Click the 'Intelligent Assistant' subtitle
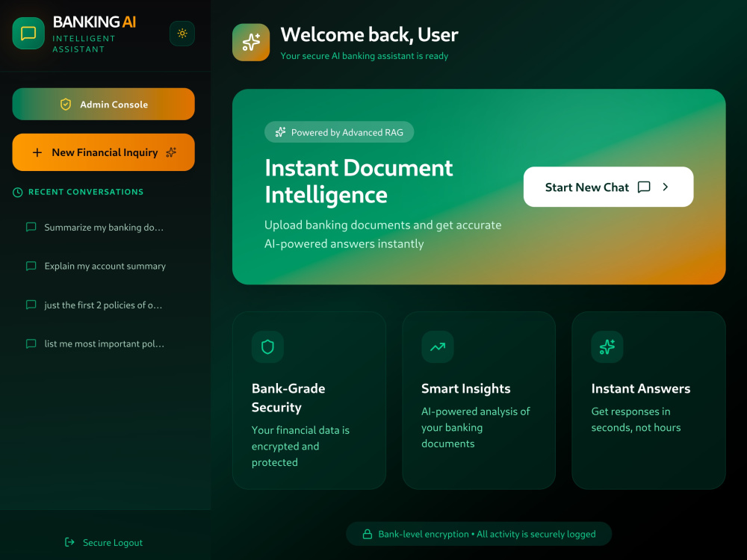The image size is (747, 560). pyautogui.click(x=84, y=44)
